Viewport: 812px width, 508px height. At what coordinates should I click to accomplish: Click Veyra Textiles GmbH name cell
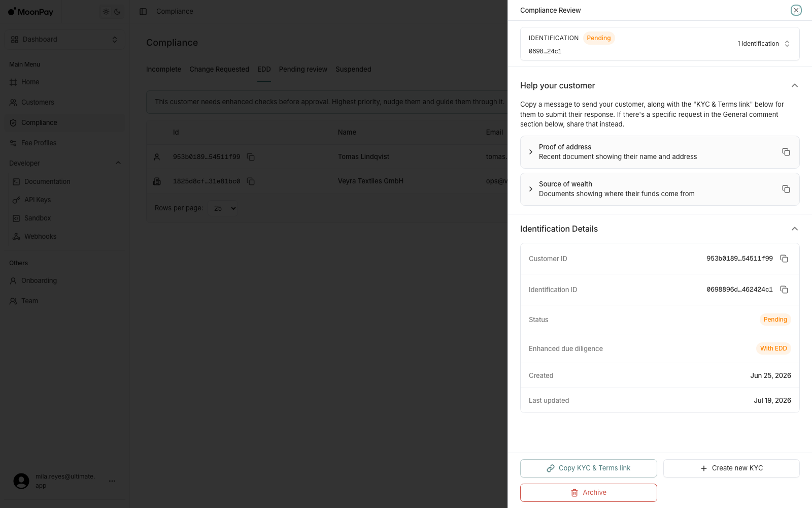370,181
